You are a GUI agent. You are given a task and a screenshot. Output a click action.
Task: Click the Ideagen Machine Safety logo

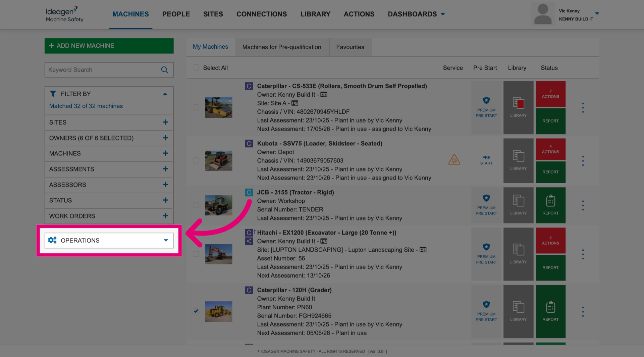pyautogui.click(x=64, y=14)
